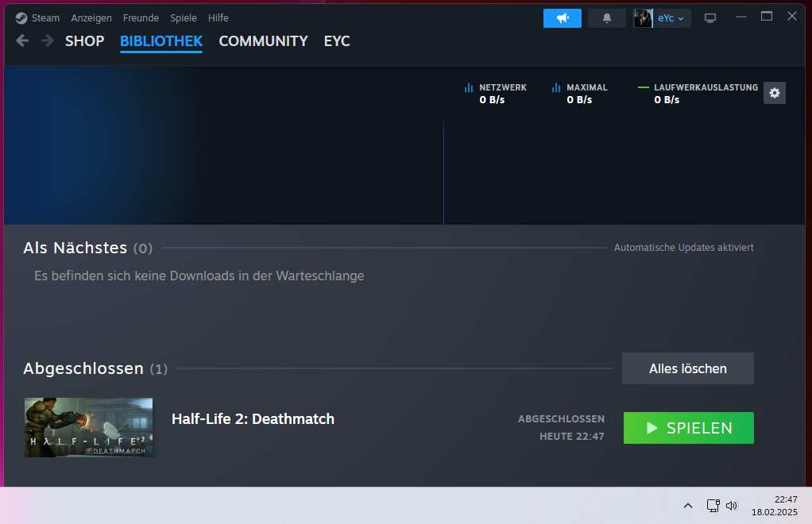Go back with the left arrow

pyautogui.click(x=22, y=40)
